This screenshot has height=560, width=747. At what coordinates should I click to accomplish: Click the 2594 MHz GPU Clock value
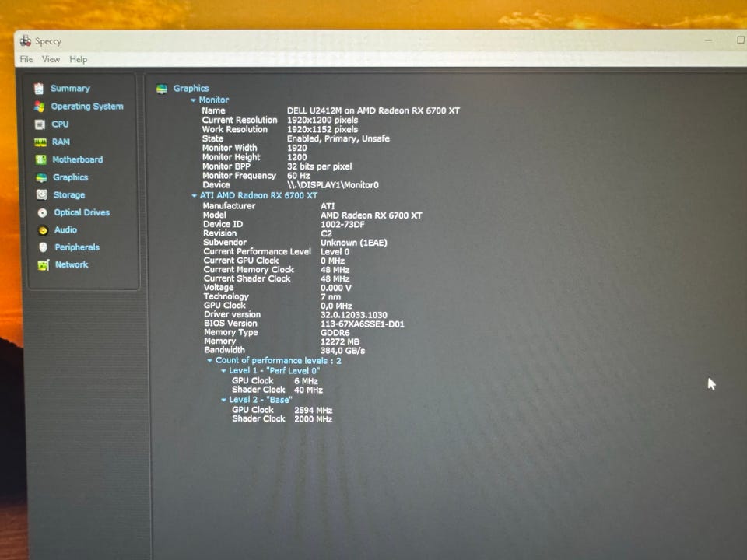(314, 411)
